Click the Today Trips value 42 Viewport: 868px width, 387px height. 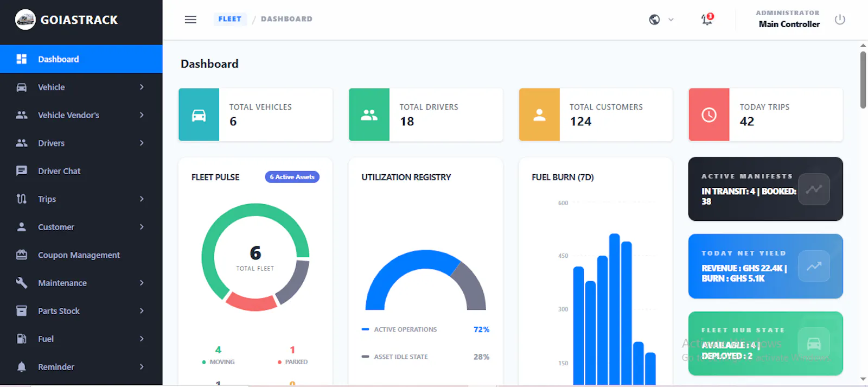click(x=747, y=122)
